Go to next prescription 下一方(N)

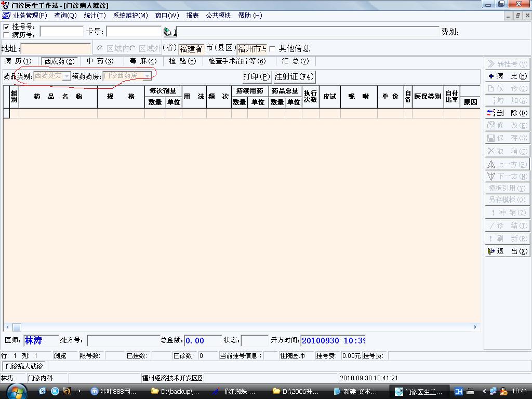pos(507,176)
